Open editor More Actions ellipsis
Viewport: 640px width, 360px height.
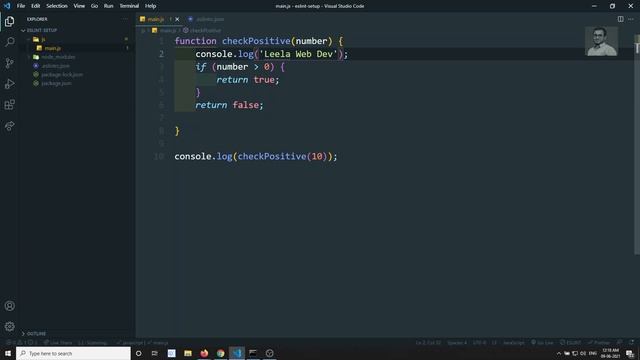pos(631,19)
